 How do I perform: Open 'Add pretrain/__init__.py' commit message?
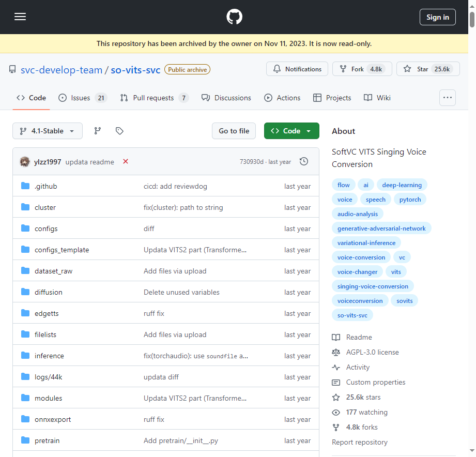[180, 440]
